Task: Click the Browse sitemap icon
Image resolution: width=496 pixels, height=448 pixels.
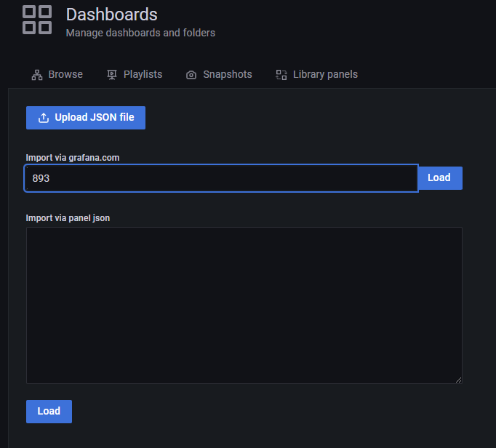Action: (x=37, y=75)
